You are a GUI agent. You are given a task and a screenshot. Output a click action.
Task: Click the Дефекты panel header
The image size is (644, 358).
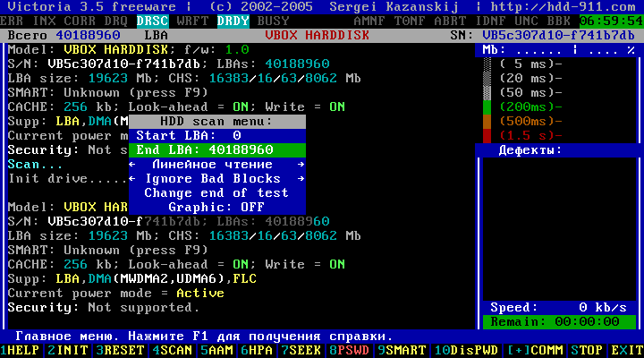(530, 150)
